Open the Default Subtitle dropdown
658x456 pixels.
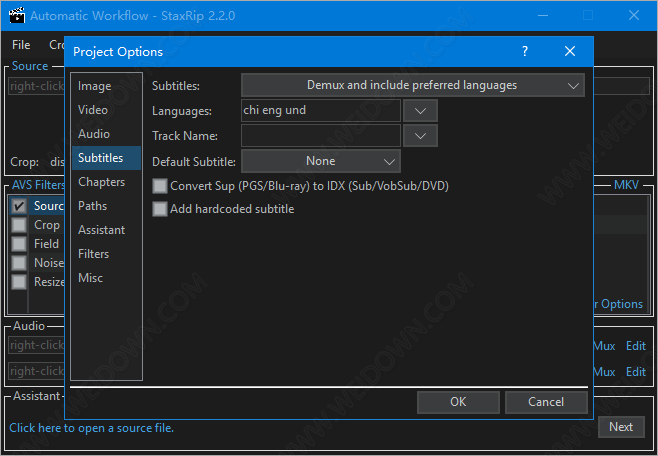click(321, 161)
